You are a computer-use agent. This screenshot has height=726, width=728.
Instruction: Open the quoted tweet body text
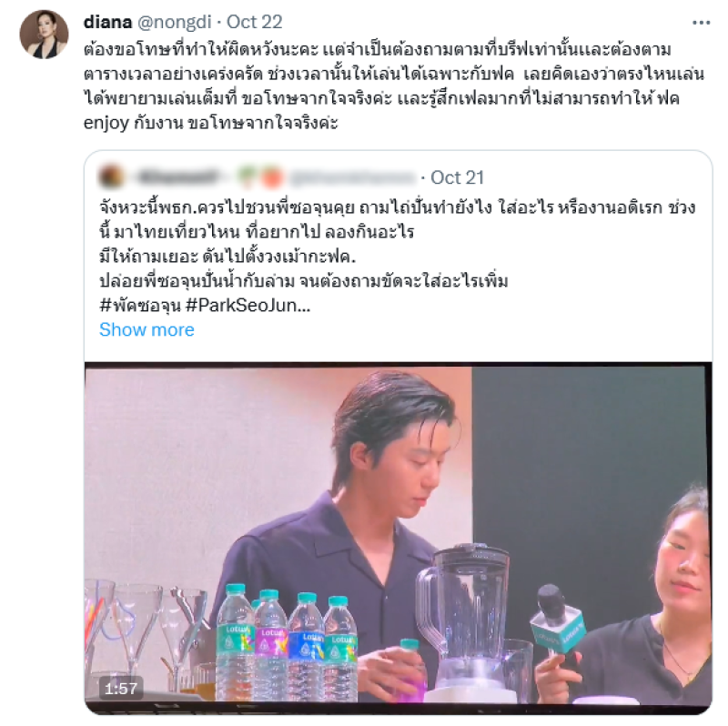398,257
